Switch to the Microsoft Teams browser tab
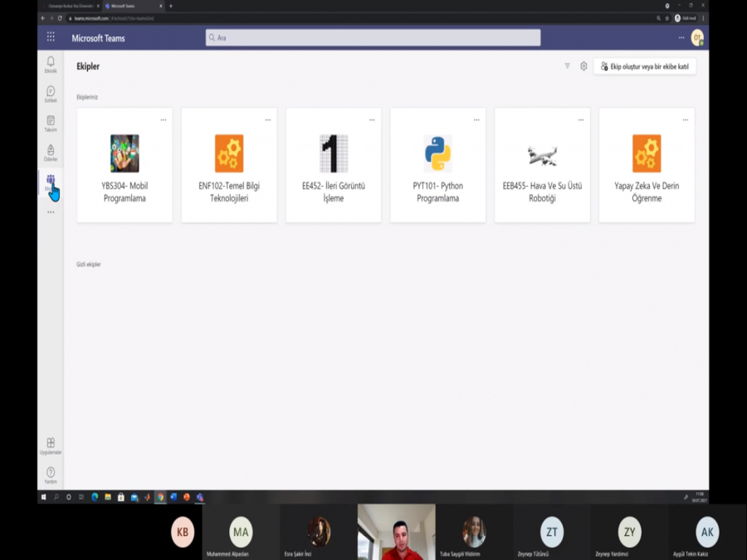The image size is (747, 560). pyautogui.click(x=133, y=6)
